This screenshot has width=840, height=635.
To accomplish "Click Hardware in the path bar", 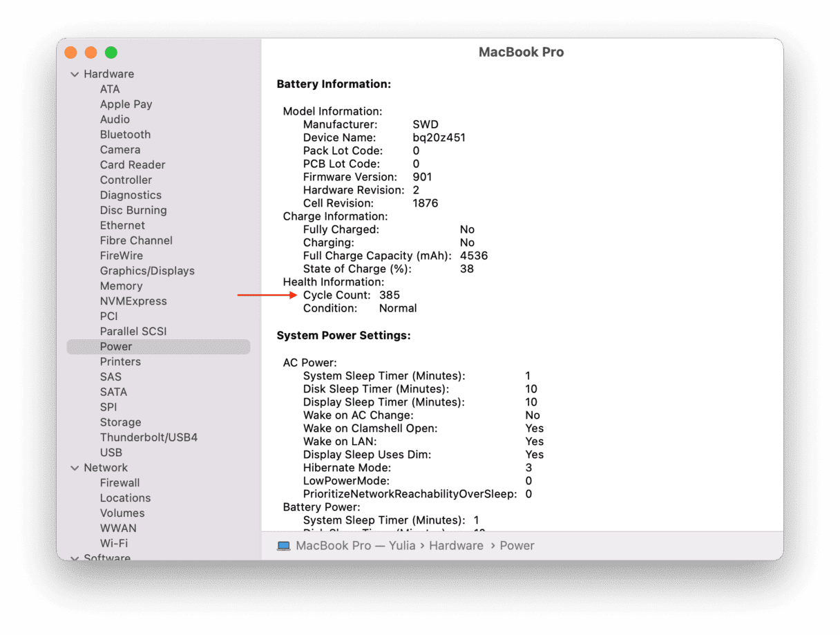I will 456,546.
